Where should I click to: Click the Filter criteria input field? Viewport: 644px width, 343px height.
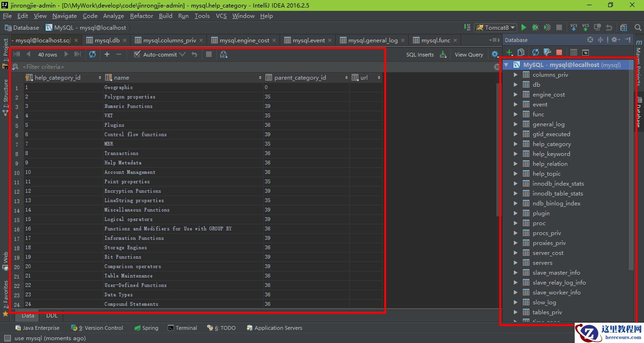[x=141, y=67]
